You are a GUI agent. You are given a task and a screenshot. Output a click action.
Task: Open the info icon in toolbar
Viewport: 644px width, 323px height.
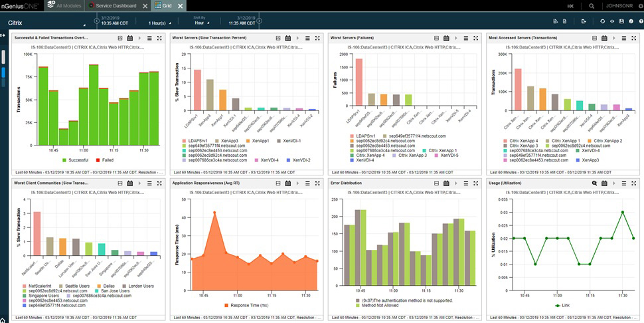tap(631, 21)
